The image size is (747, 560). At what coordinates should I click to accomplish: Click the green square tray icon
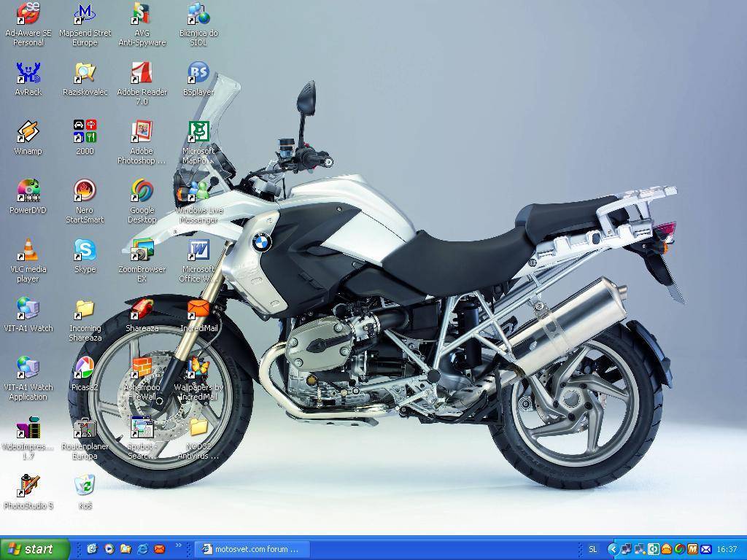pyautogui.click(x=653, y=550)
